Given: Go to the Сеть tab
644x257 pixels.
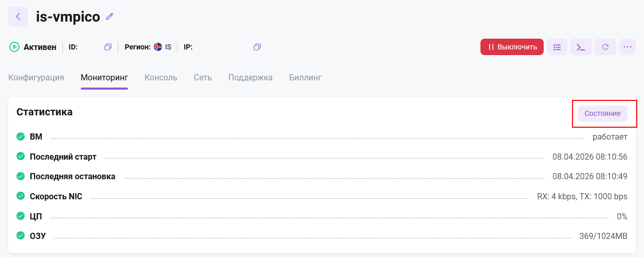Looking at the screenshot, I should [203, 78].
